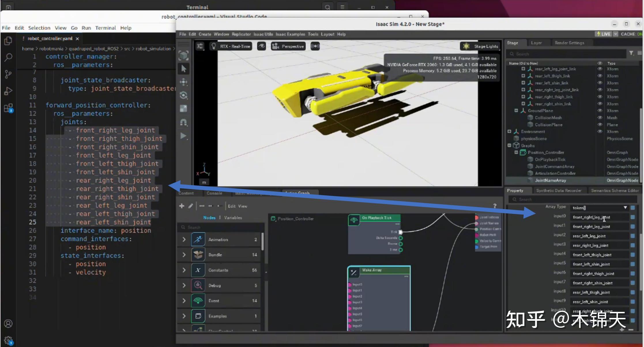Screen dimensions: 644x347
Task: Switch to the Layer tab in Isaac Sim
Action: [x=536, y=42]
